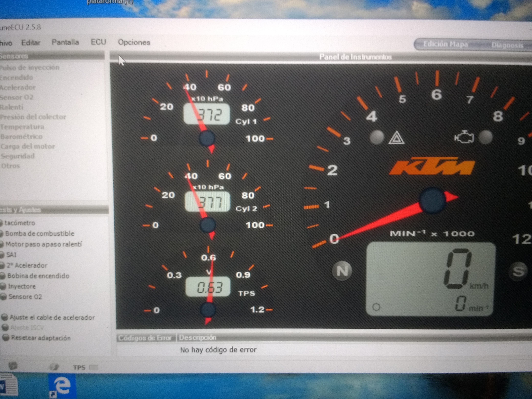Start the Bomba de combustible test
Viewport: 532px width, 399px height.
(40, 234)
